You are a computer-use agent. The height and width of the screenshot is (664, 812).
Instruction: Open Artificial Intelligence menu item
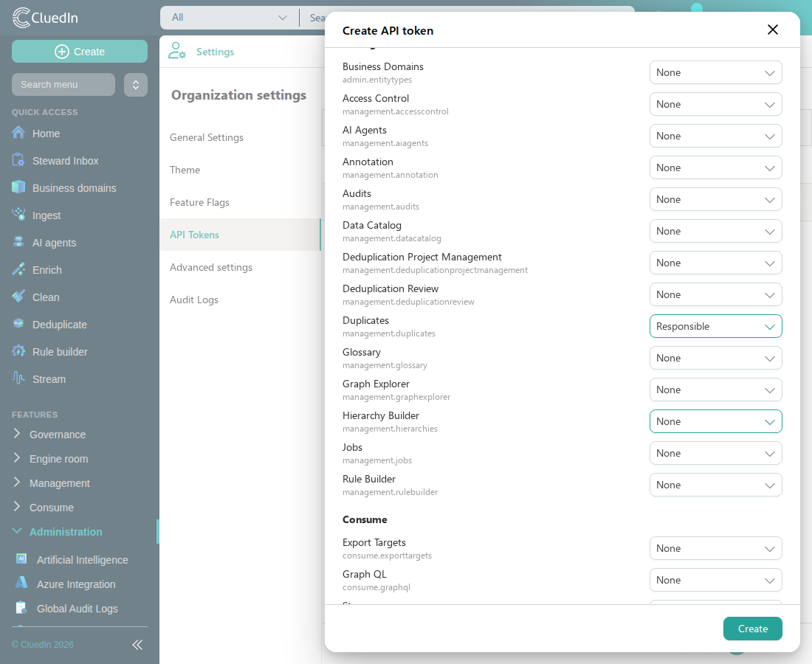pos(82,559)
